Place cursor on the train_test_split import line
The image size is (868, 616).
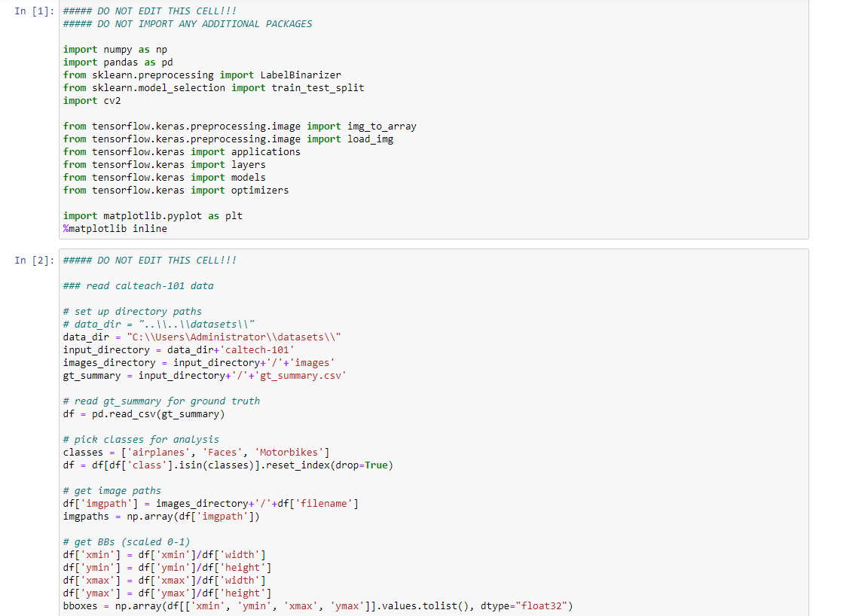pyautogui.click(x=214, y=87)
